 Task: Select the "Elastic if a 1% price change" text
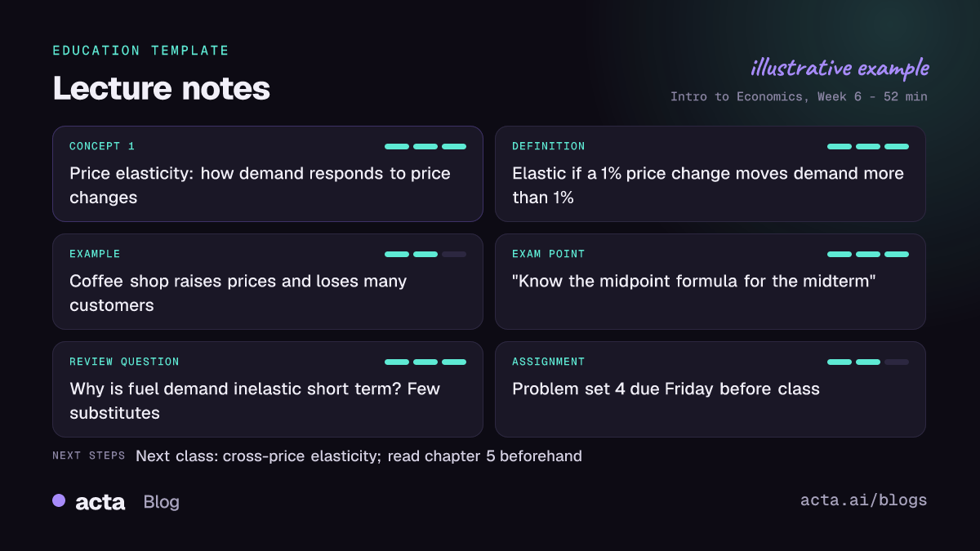pyautogui.click(x=708, y=185)
